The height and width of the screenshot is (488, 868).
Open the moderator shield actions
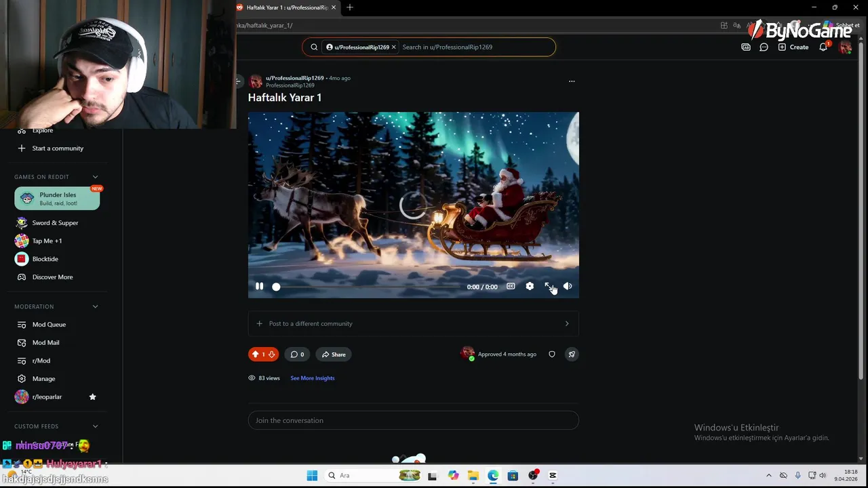552,354
